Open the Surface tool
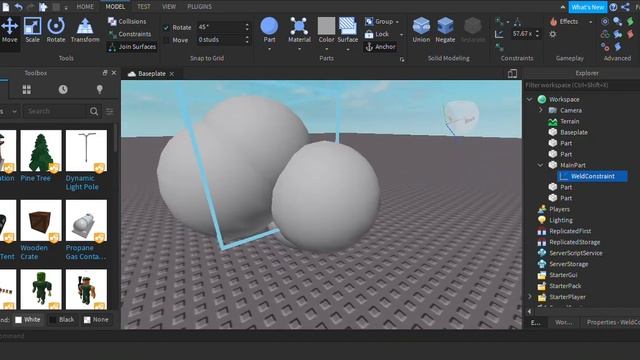Viewport: 640px width, 360px height. tap(348, 29)
